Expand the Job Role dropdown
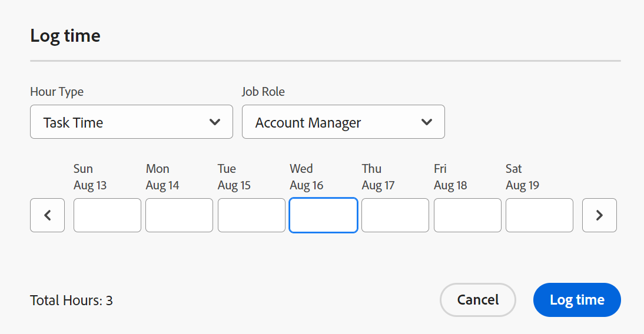Viewport: 644px width, 334px height. pyautogui.click(x=343, y=122)
